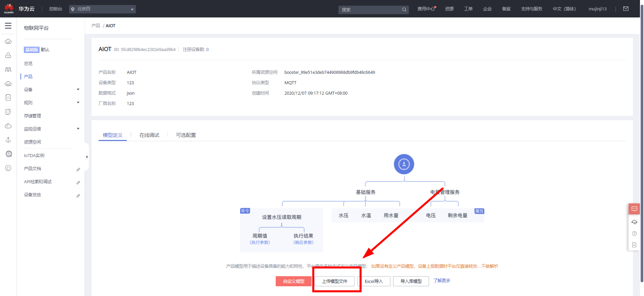Switch to the 可选配置 tab
Image resolution: width=644 pixels, height=296 pixels.
[x=186, y=135]
